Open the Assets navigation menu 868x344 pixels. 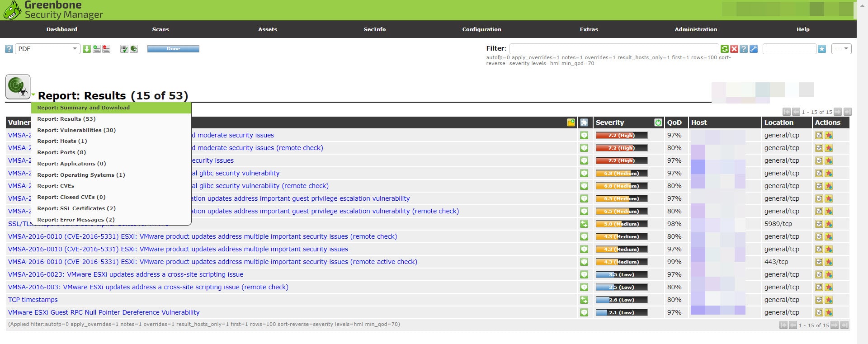click(268, 29)
